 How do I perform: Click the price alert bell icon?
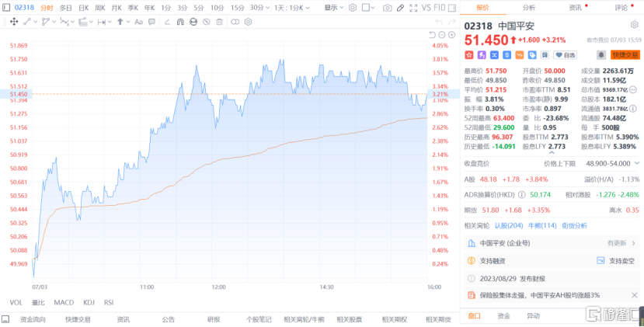600,54
